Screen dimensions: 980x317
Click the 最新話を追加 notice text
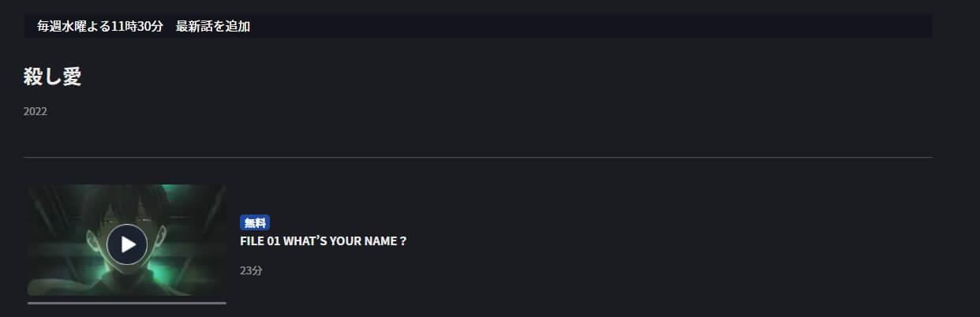click(213, 26)
